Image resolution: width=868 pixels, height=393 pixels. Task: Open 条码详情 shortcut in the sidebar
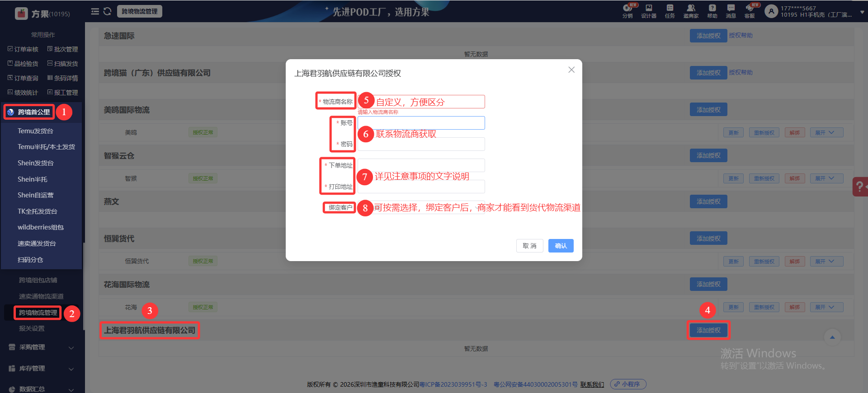(63, 78)
